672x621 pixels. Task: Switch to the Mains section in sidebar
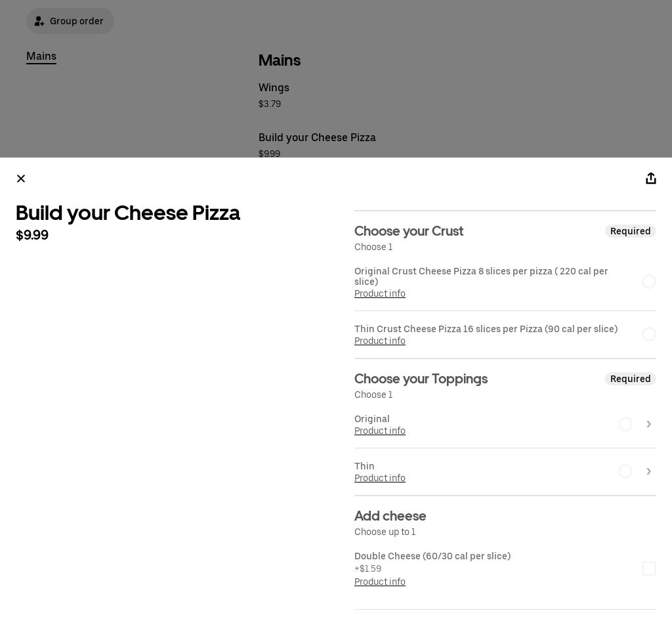click(41, 56)
